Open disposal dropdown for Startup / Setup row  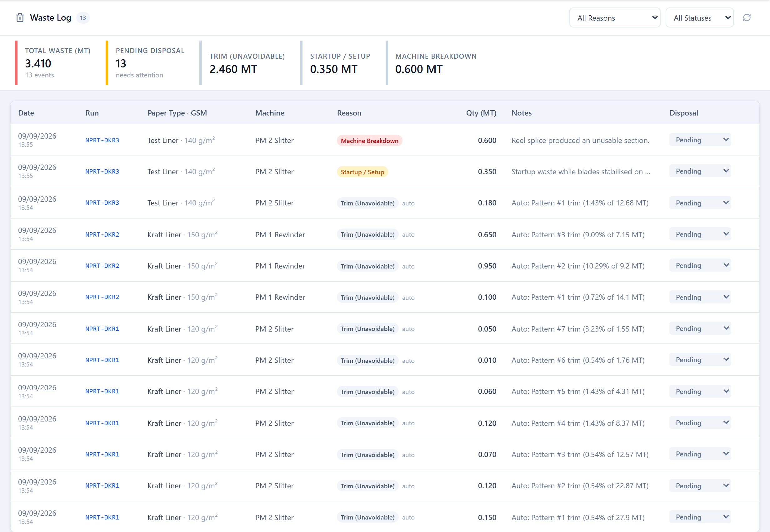[700, 171]
